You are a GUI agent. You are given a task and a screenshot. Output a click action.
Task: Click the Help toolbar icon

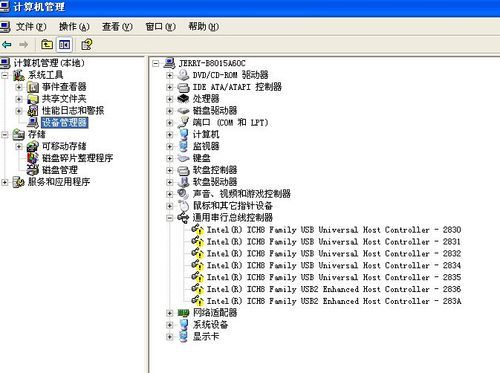click(x=87, y=44)
